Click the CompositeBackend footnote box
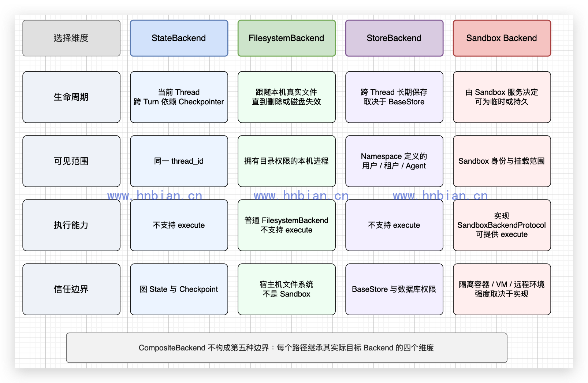Image resolution: width=588 pixels, height=383 pixels. click(x=287, y=348)
